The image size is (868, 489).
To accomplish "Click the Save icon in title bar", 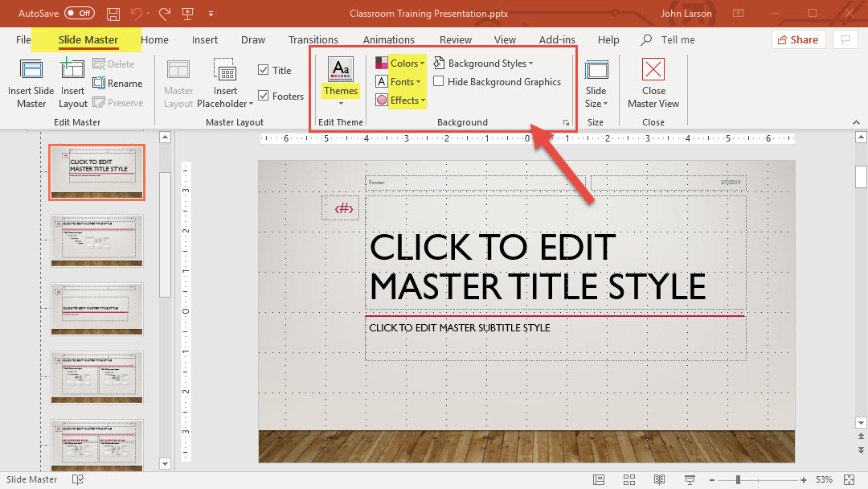I will tap(113, 14).
